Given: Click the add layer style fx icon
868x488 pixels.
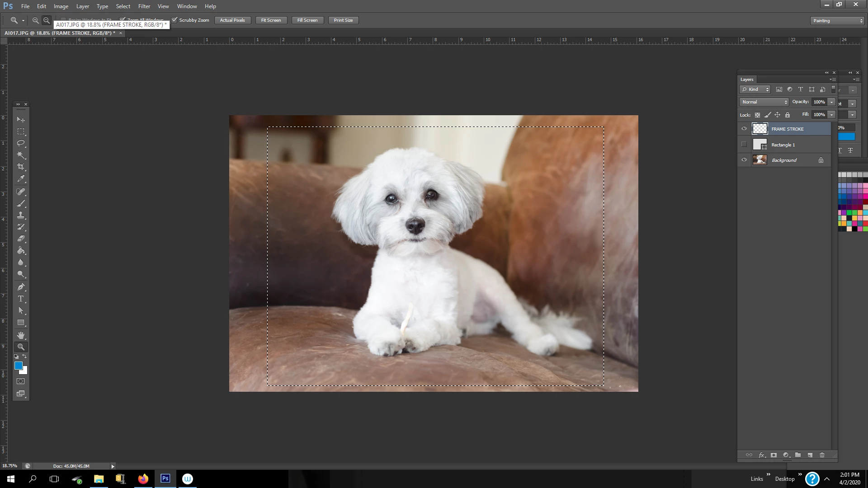Looking at the screenshot, I should coord(762,455).
